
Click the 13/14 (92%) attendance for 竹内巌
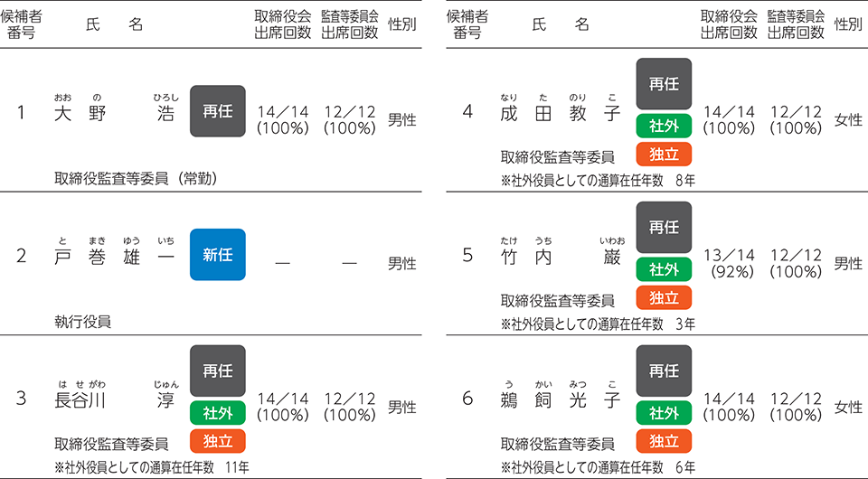729,263
